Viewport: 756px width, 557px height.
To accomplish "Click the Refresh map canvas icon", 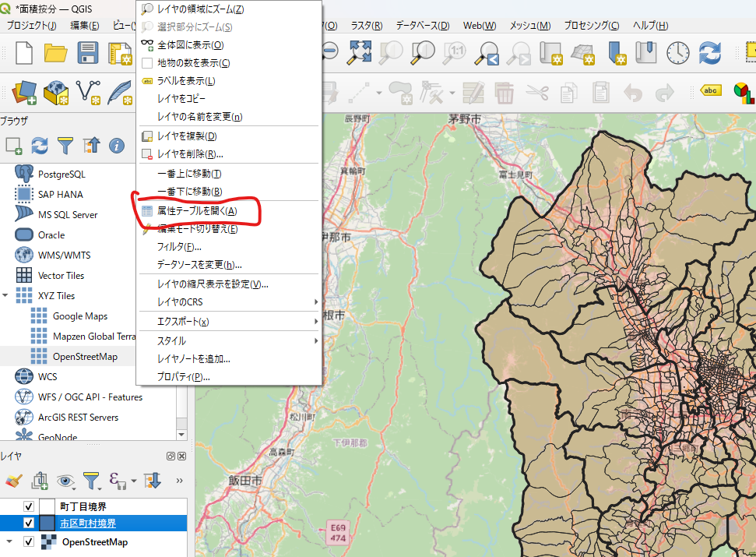I will (x=710, y=52).
